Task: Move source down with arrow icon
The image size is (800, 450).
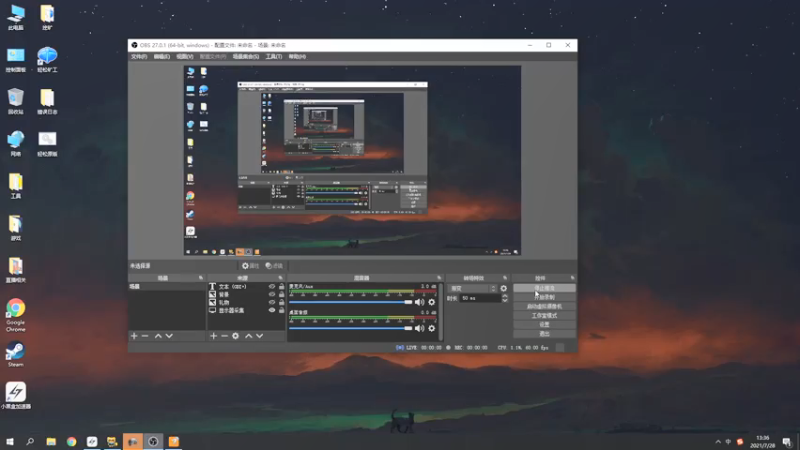Action: 260,336
